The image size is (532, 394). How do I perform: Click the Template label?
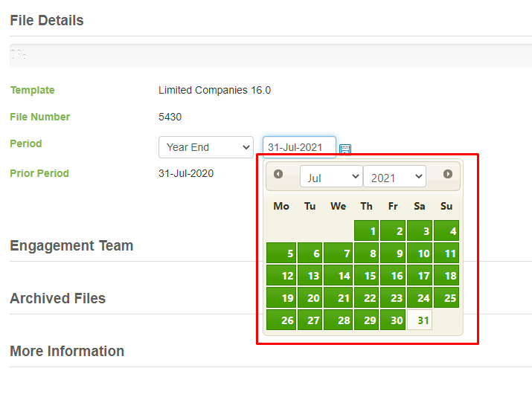[32, 90]
